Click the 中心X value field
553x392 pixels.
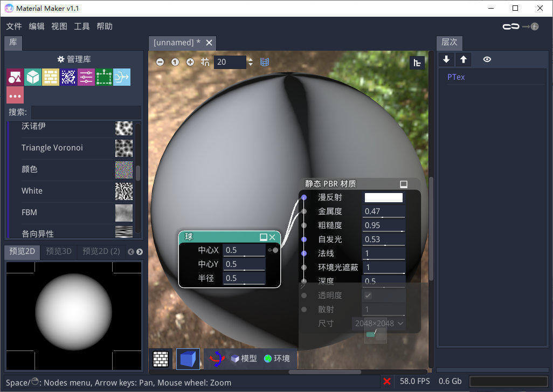[244, 250]
